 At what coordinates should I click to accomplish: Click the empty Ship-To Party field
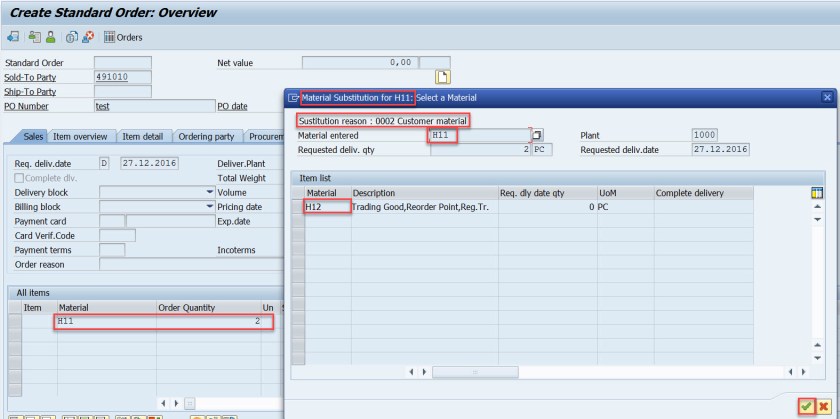(x=123, y=92)
